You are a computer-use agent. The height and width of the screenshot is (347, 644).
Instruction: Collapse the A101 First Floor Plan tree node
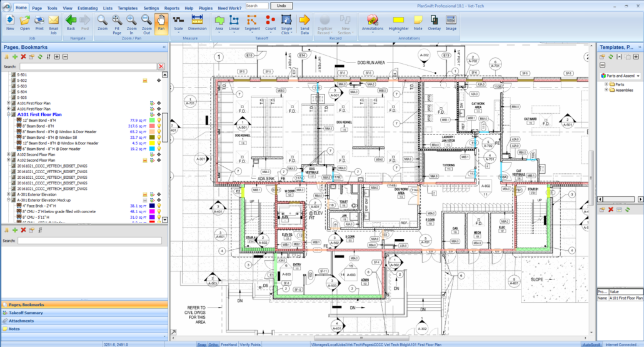pos(9,114)
